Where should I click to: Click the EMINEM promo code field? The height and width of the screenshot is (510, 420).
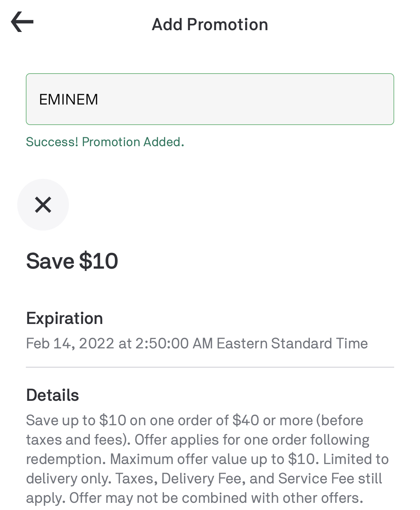(x=210, y=99)
